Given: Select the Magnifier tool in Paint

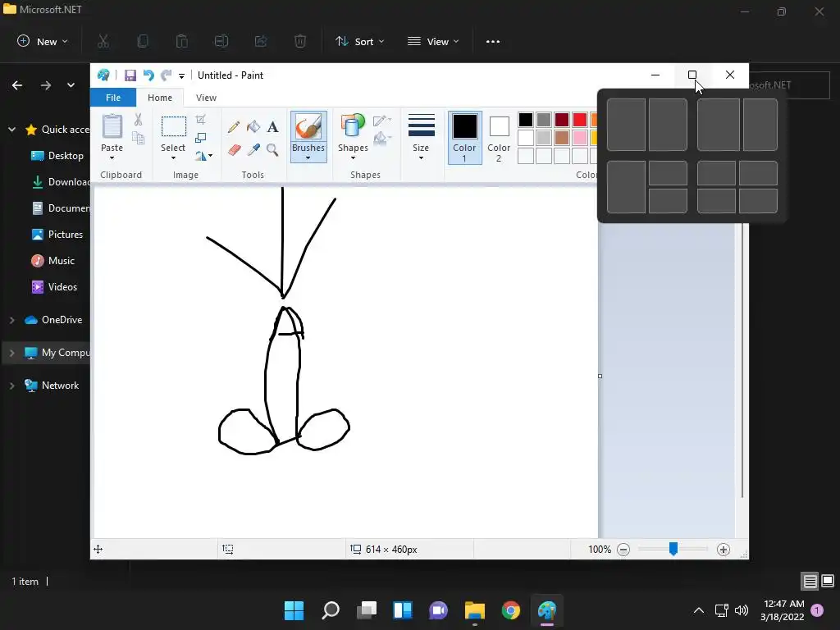Looking at the screenshot, I should (x=272, y=149).
